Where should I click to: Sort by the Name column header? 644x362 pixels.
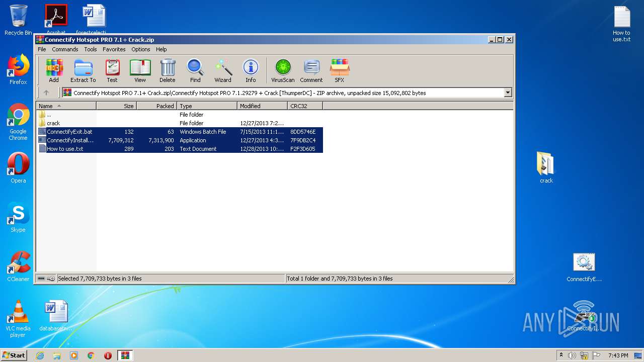(x=66, y=106)
